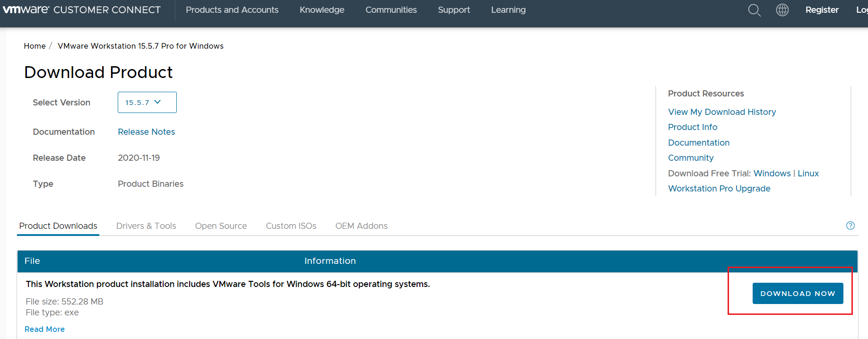Screen dimensions: 868x339
Task: Open Workstation Pro Upgrade link
Action: click(x=719, y=189)
